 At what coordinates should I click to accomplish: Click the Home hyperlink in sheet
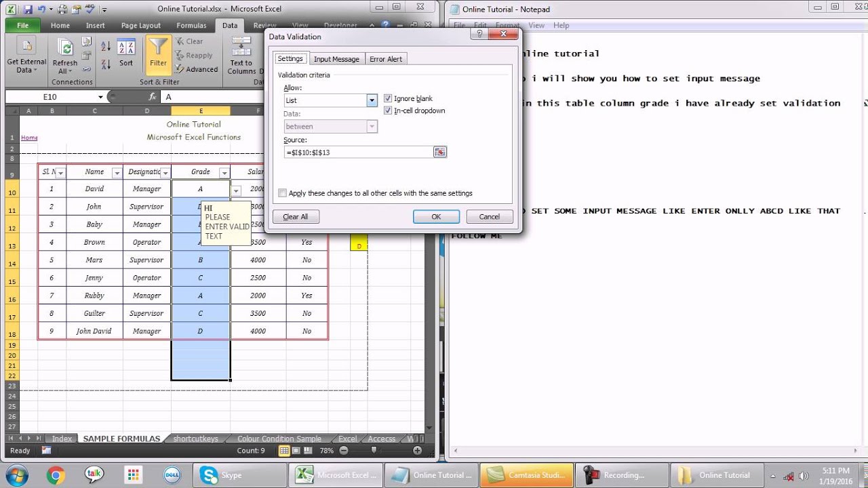click(29, 138)
